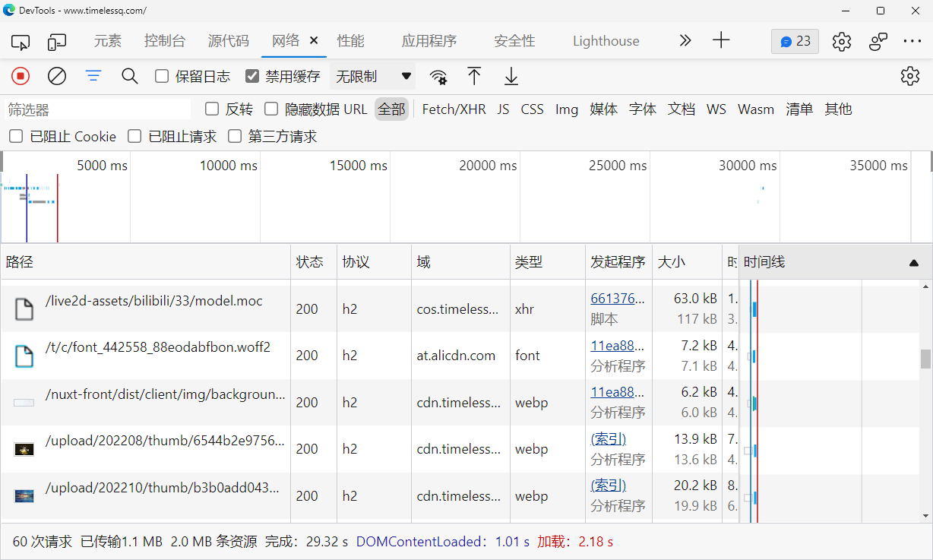Enable the 保留日志 checkbox
933x560 pixels.
(x=161, y=76)
